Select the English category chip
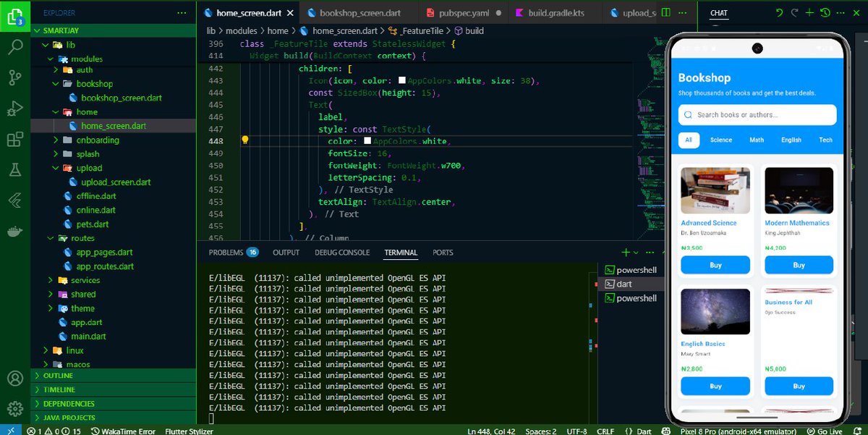The width and height of the screenshot is (868, 435). coord(791,140)
